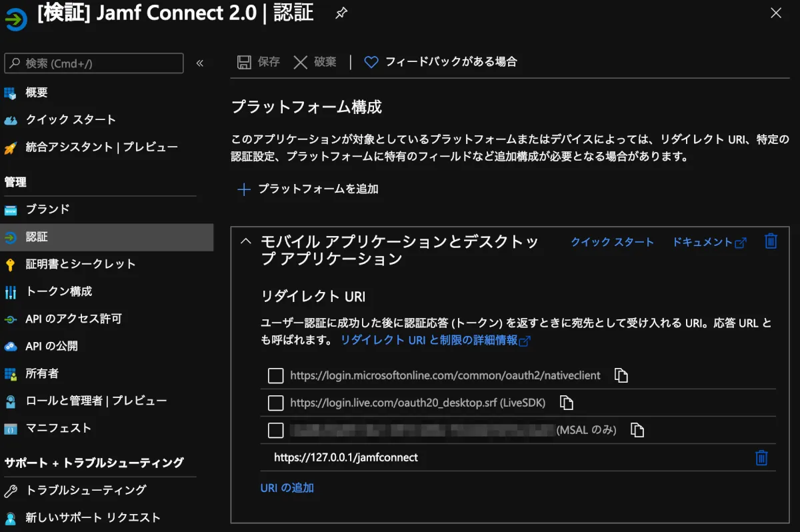Copy the MSAL のみ redirect URI
This screenshot has height=532, width=800.
tap(637, 430)
